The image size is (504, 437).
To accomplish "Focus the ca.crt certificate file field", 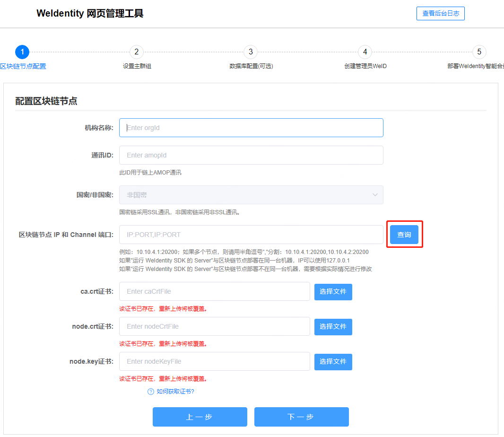I will pyautogui.click(x=214, y=291).
